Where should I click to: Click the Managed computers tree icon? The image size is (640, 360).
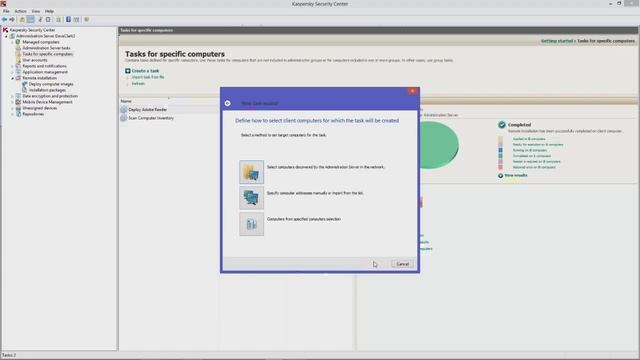coord(18,42)
